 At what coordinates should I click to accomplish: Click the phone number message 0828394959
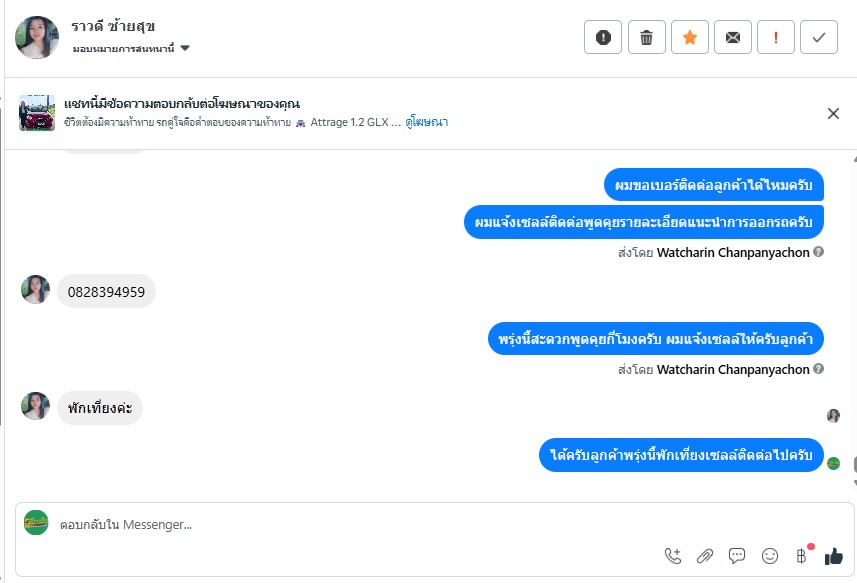click(106, 292)
